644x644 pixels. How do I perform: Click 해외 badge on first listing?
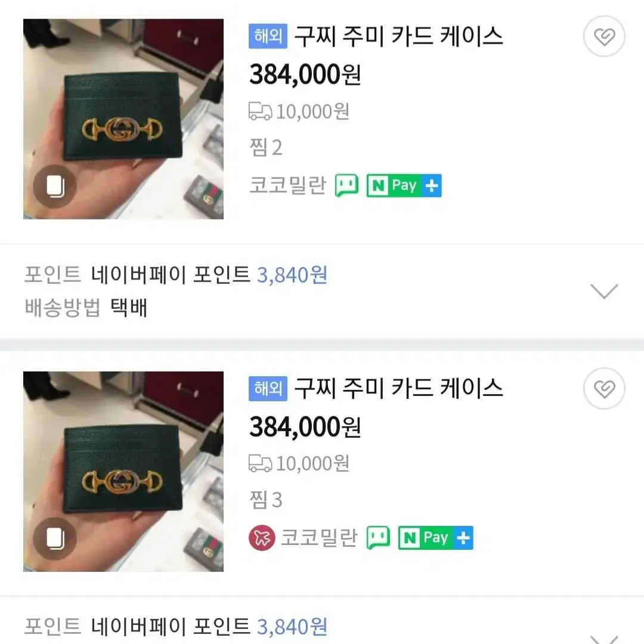point(268,36)
